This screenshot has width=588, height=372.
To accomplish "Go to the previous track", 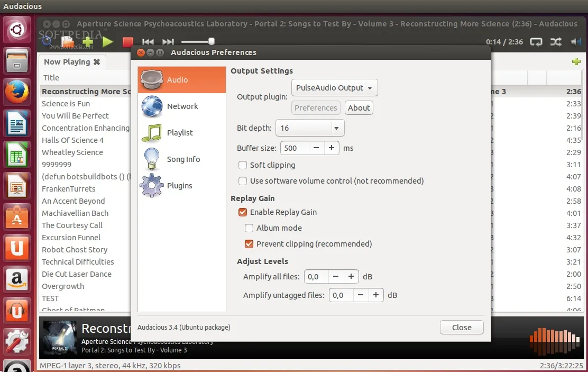I will pos(148,42).
